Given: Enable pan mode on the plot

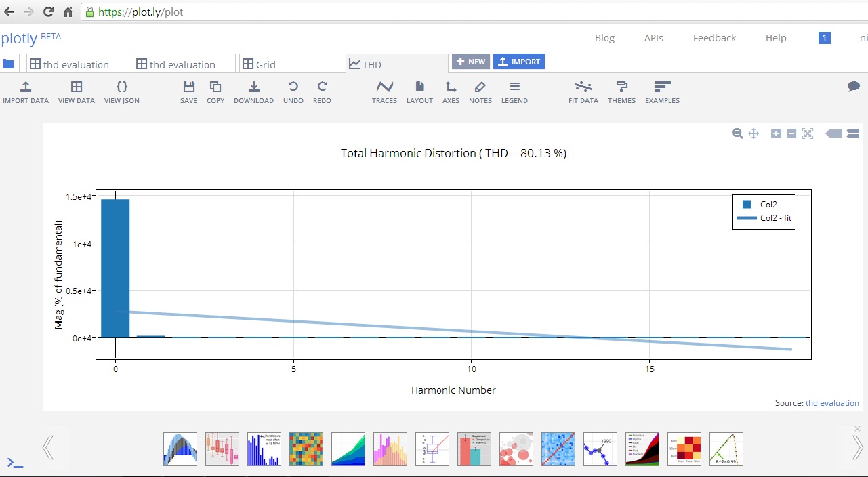Looking at the screenshot, I should click(753, 133).
